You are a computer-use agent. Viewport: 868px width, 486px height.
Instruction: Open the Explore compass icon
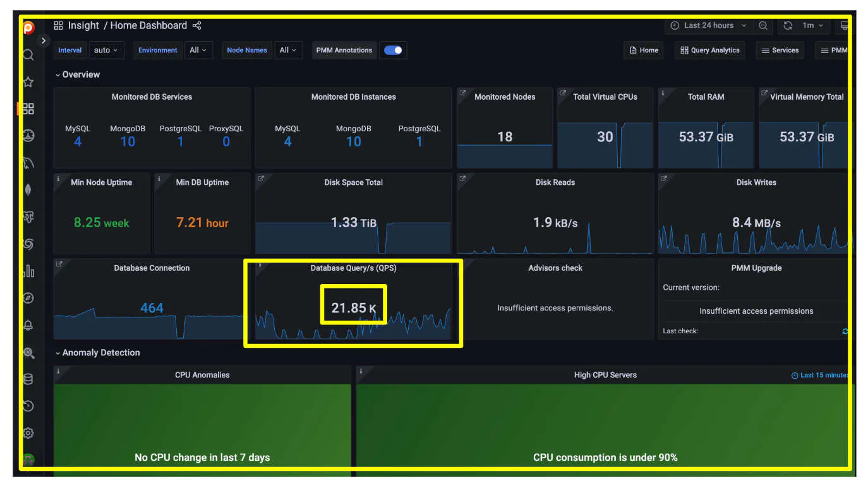[28, 299]
